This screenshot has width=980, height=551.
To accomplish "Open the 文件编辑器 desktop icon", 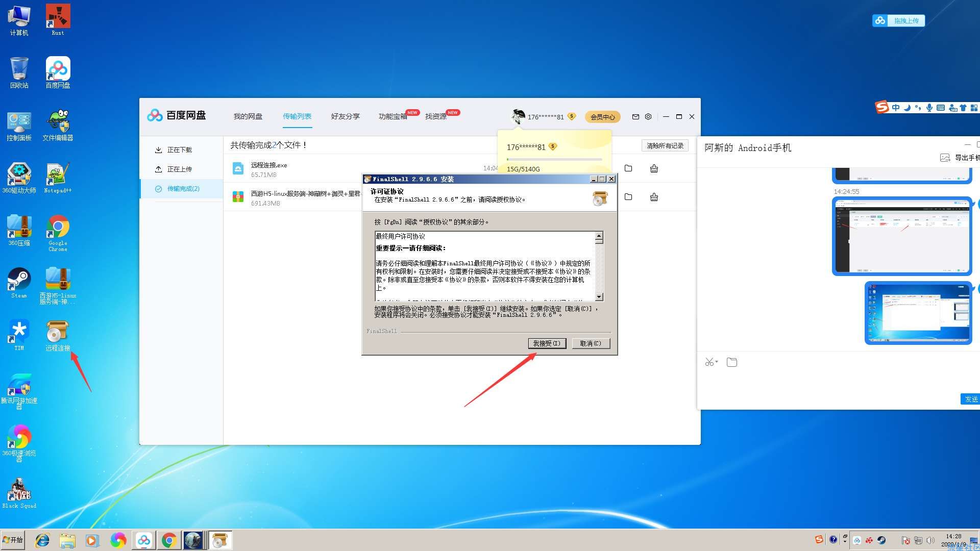I will [x=58, y=126].
